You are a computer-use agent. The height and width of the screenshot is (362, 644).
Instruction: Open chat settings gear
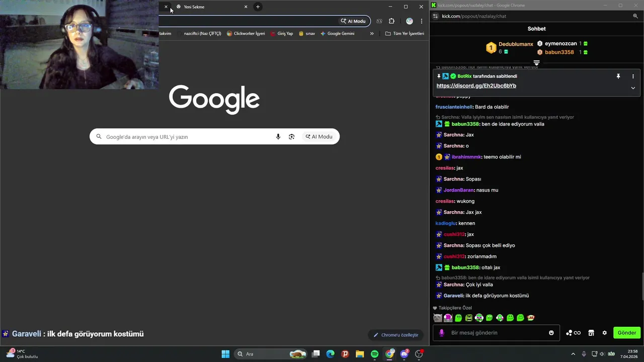point(605,333)
